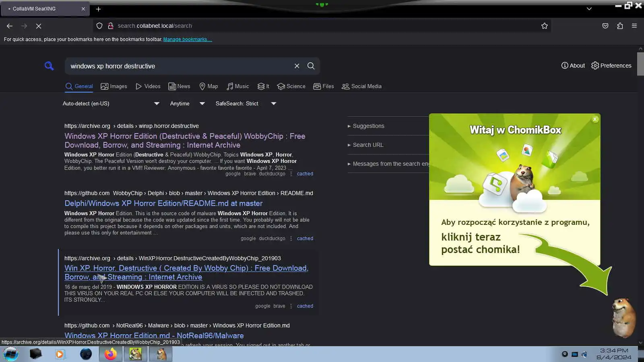644x362 pixels.
Task: Bookmark this page with the star icon
Action: pyautogui.click(x=545, y=26)
